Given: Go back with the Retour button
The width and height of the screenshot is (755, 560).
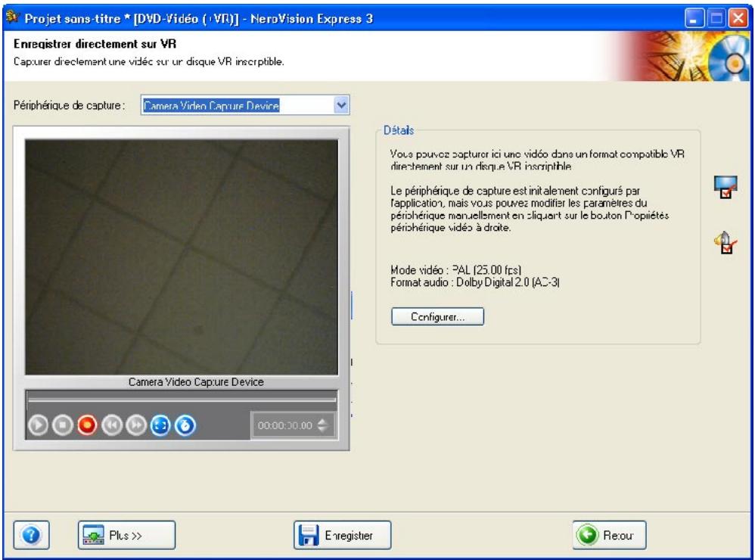Looking at the screenshot, I should (609, 535).
